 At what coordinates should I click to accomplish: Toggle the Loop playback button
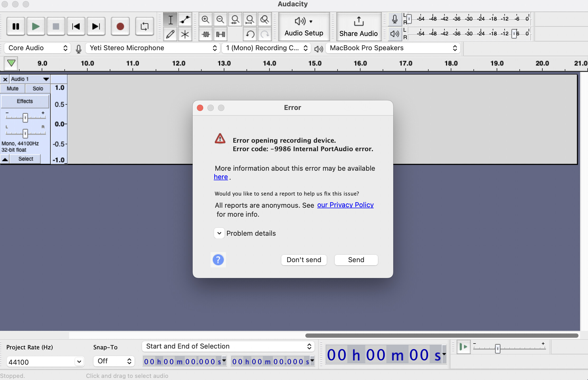tap(144, 26)
